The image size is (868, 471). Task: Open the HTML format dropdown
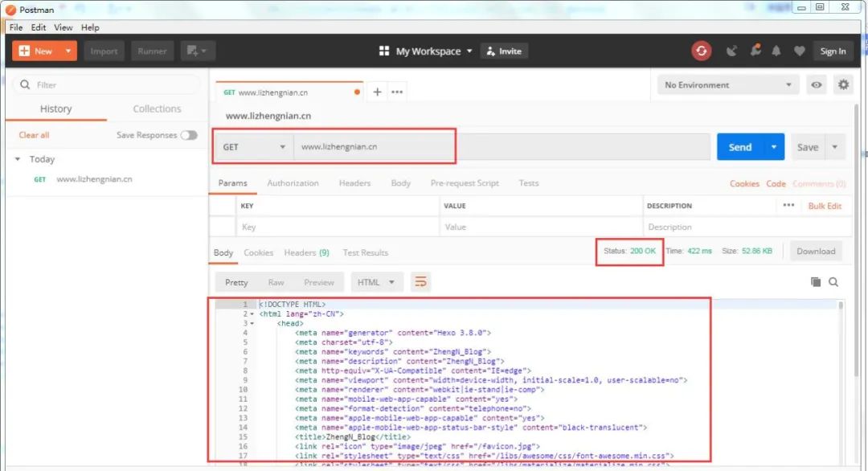tap(376, 282)
